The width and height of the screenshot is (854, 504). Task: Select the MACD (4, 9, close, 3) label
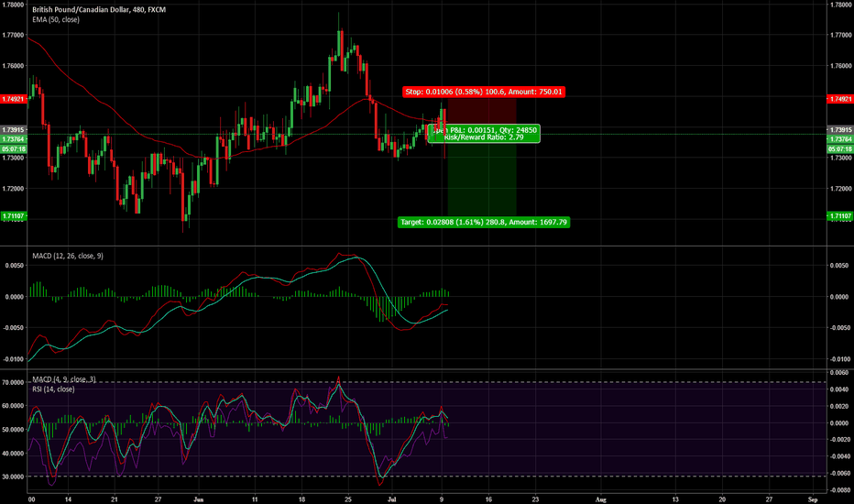pos(64,379)
